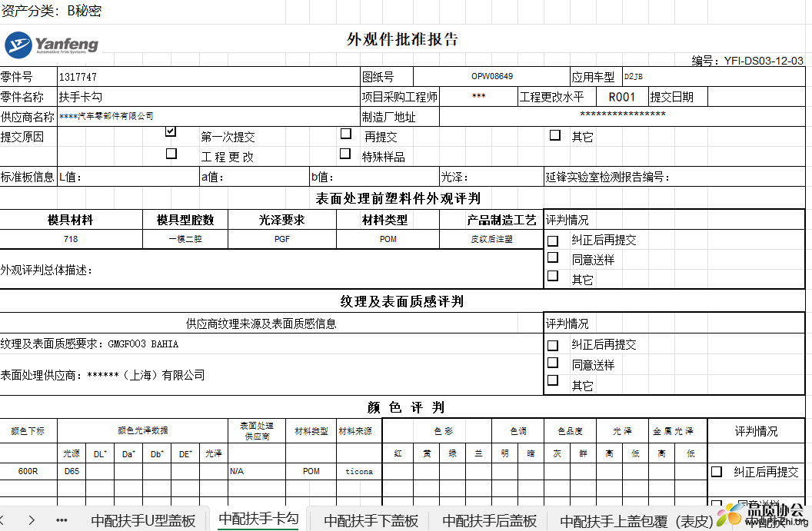Click the 资产分类: B秘密 cell
This screenshot has height=531, width=812.
point(52,11)
